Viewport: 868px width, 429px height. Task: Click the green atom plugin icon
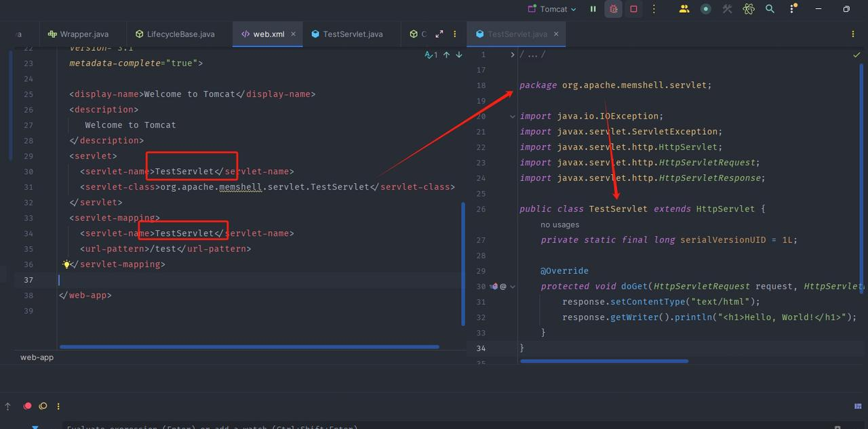[x=749, y=9]
